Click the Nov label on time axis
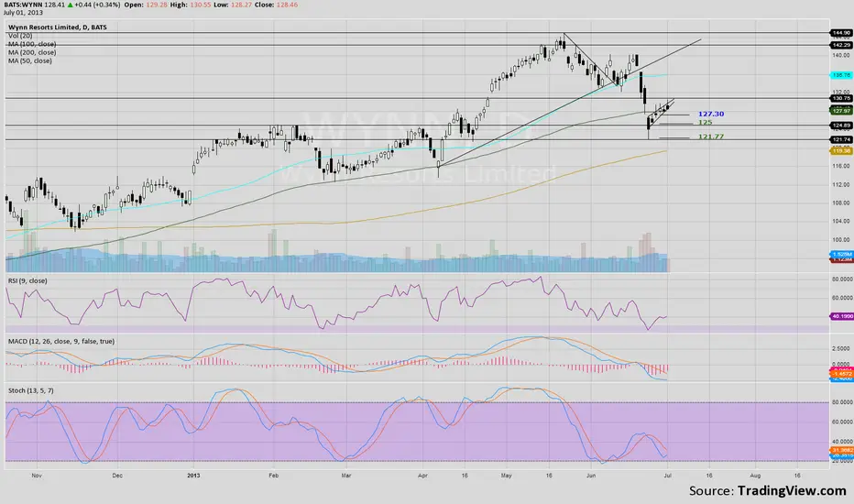Viewport: 854px width, 504px height. pos(37,476)
